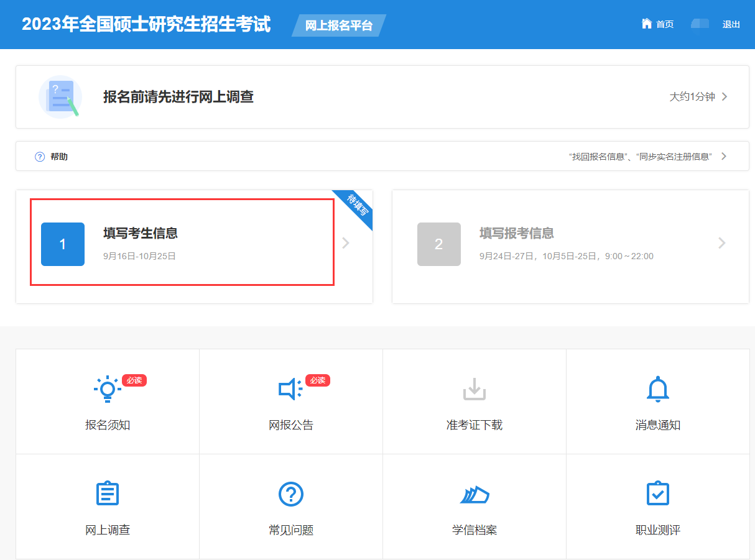
Task: Click the blurred username beside 退出
Action: tap(700, 24)
